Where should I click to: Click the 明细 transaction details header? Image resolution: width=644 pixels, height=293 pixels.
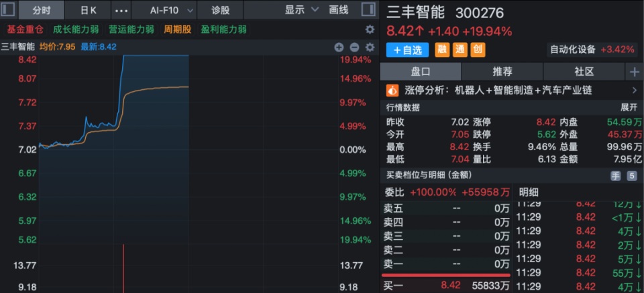click(529, 192)
